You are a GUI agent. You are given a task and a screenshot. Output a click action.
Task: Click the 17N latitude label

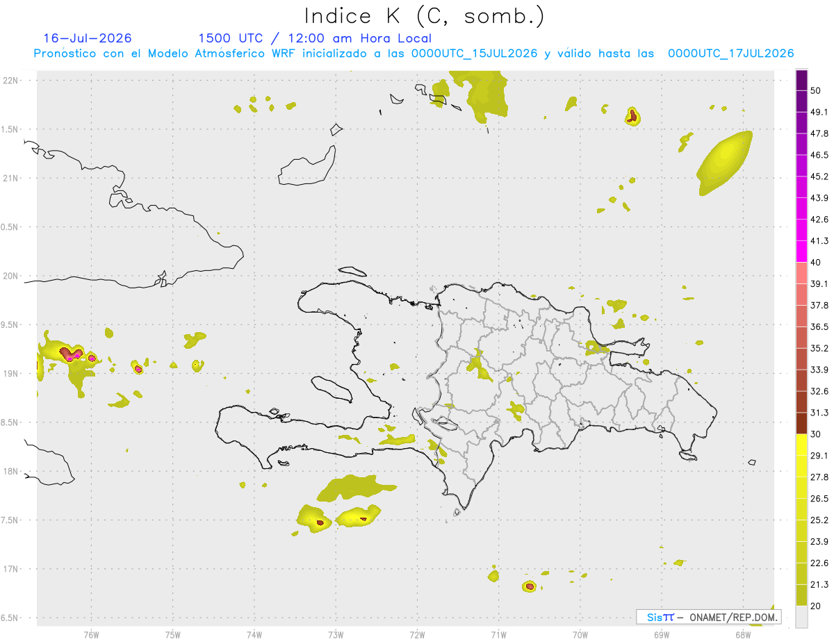11,568
